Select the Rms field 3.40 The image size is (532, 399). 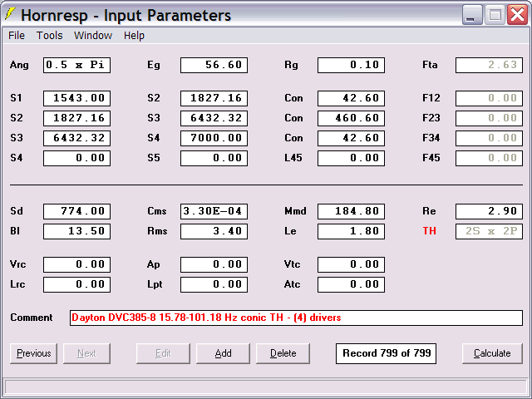click(x=214, y=231)
